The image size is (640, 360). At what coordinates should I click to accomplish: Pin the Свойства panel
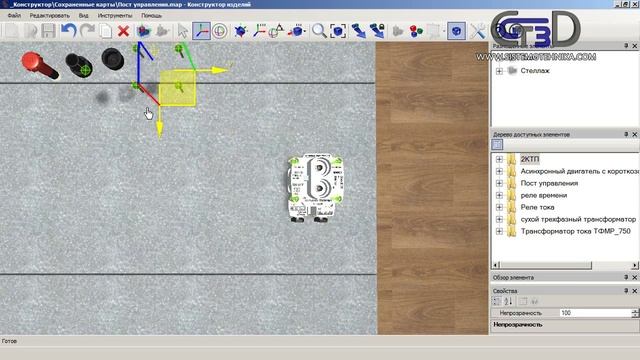click(x=626, y=291)
